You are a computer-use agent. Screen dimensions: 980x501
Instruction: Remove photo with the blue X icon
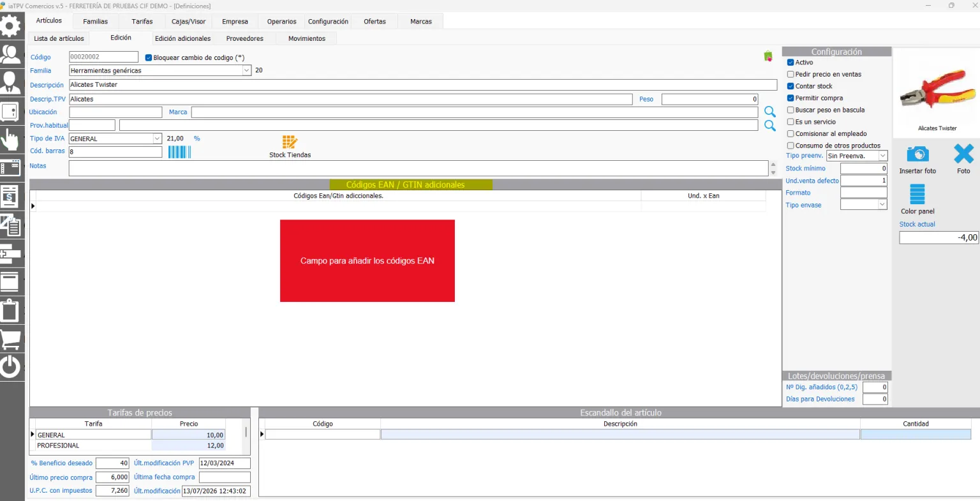pyautogui.click(x=963, y=154)
